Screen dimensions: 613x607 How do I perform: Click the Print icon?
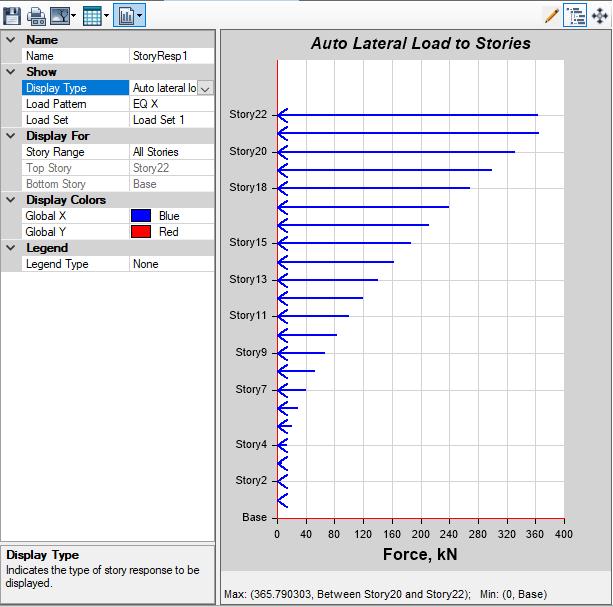click(x=36, y=16)
